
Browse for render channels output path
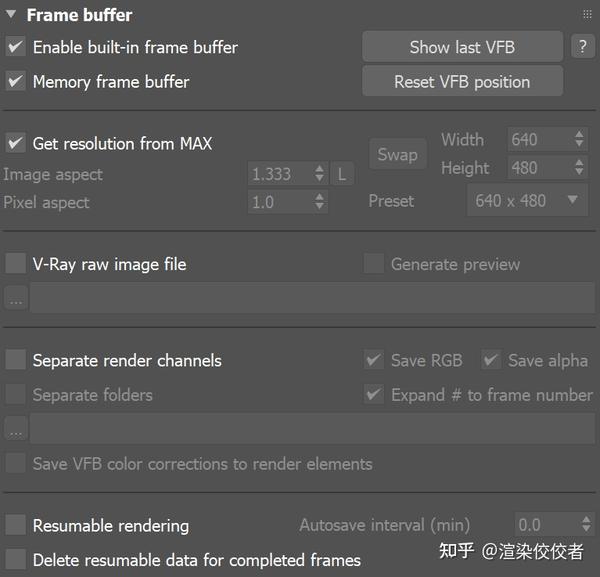(15, 428)
